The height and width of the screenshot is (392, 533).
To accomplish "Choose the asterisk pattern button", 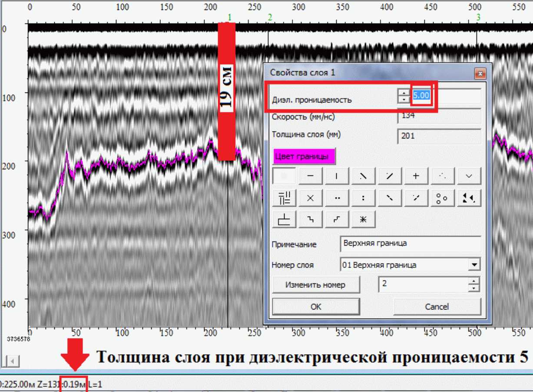I will click(x=363, y=220).
